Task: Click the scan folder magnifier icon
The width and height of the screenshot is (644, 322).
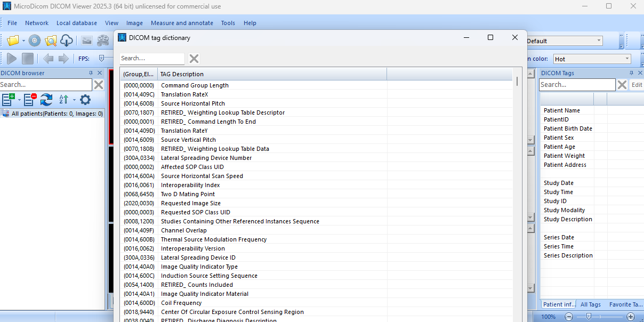Action: (51, 41)
